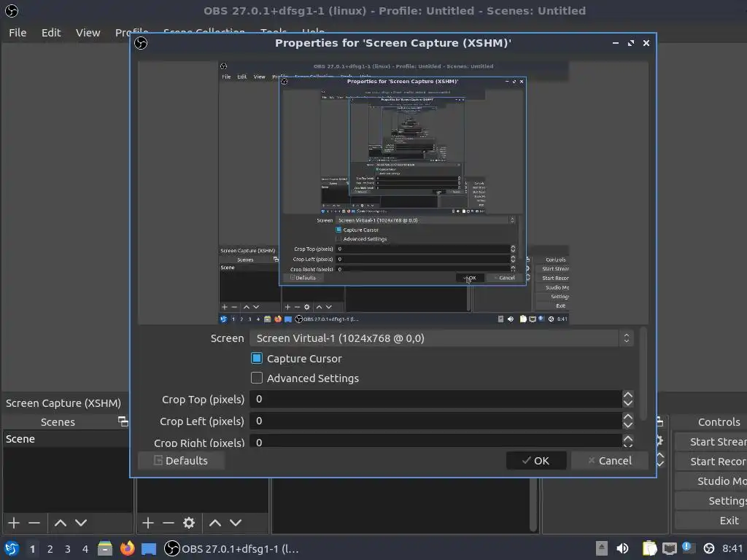Screen dimensions: 747x560
Task: Click the Start Recording button
Action: 711,462
